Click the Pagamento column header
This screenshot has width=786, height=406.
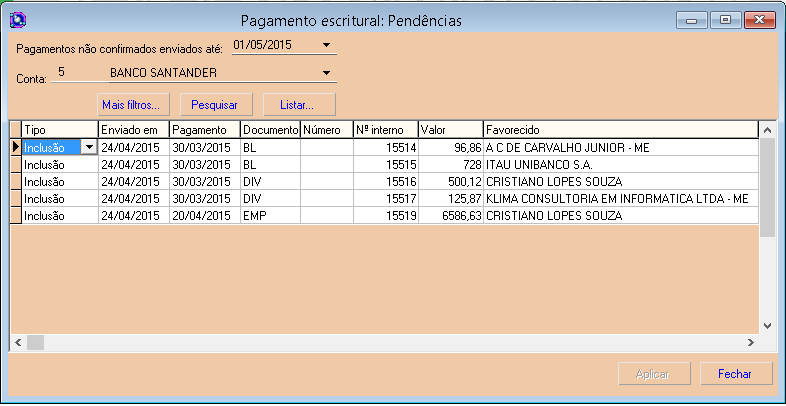point(205,130)
